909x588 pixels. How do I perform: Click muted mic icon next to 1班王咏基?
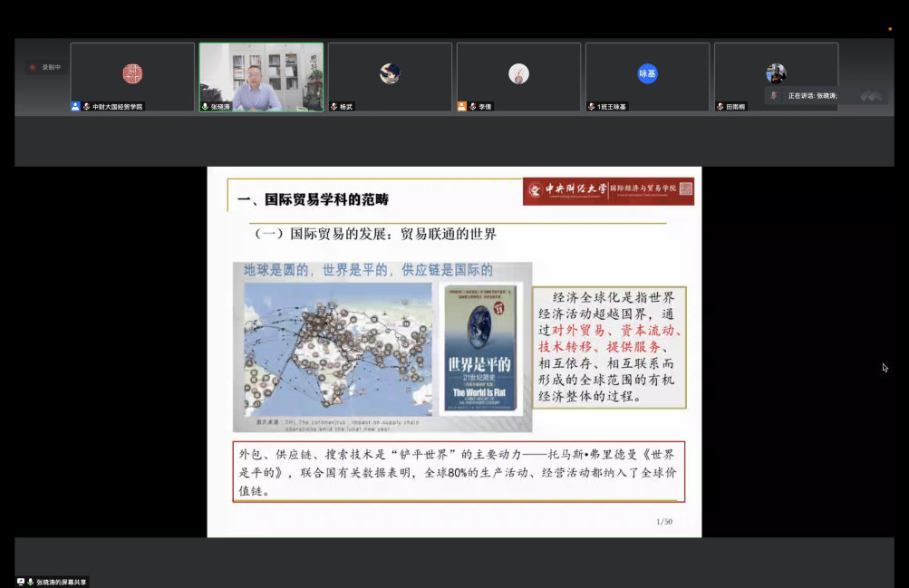coord(591,106)
